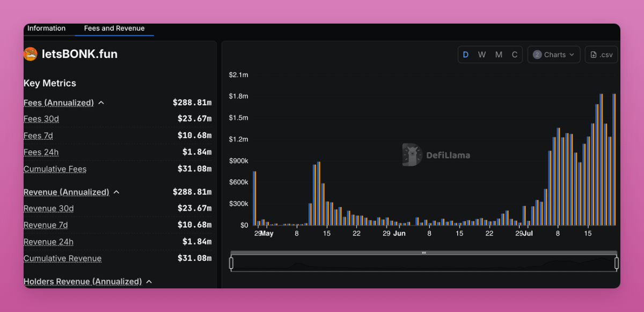Click the Revenue 30d metric label
This screenshot has height=312, width=644.
(48, 209)
